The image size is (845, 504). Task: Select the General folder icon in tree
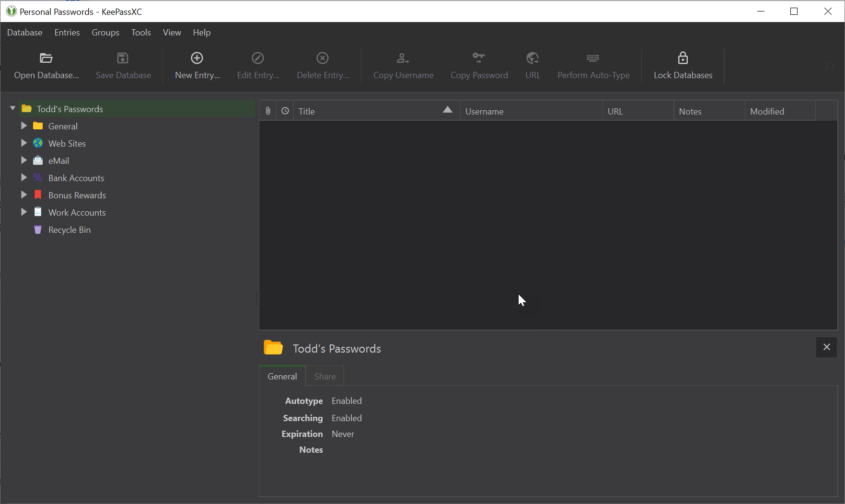coord(38,126)
